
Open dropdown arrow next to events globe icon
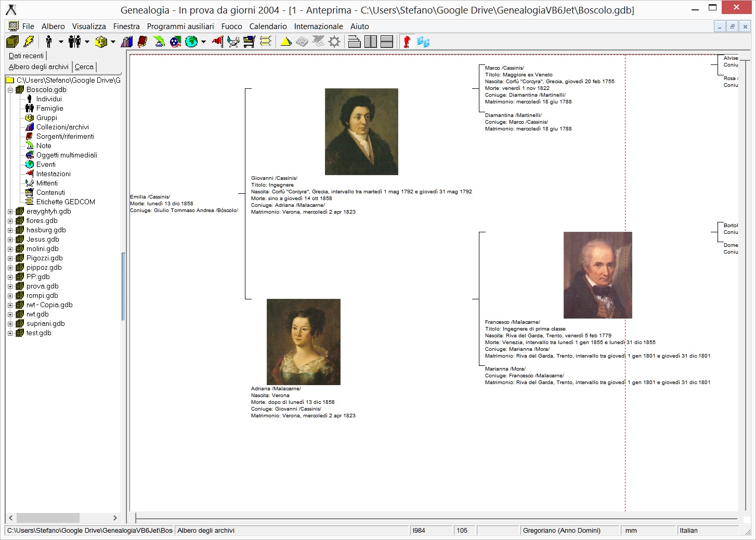point(203,42)
